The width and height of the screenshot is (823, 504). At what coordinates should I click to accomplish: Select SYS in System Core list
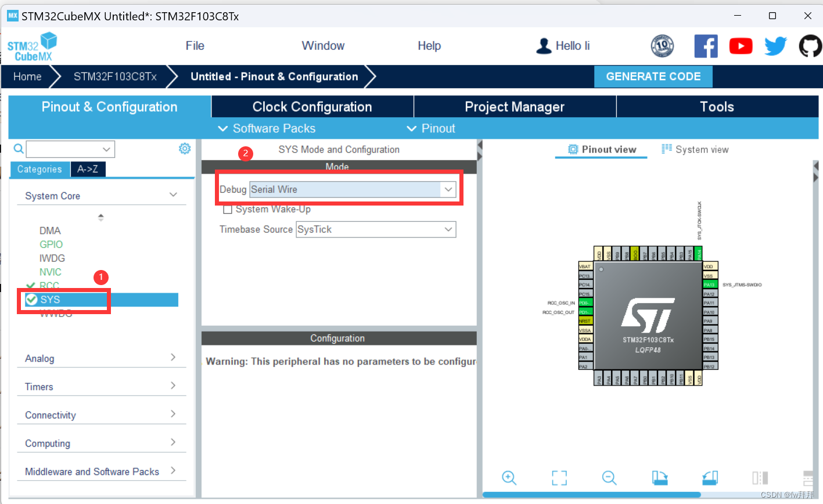101,300
